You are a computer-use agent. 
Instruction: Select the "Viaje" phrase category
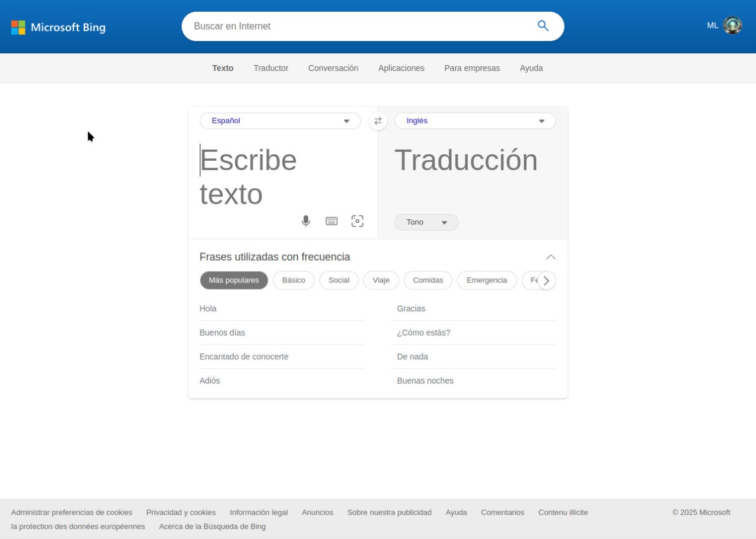tap(381, 280)
